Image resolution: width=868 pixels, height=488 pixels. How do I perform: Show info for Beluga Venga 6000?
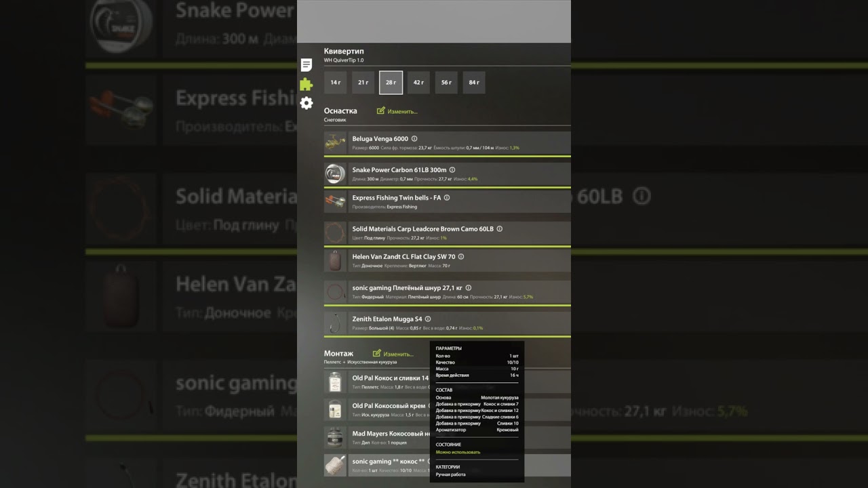pyautogui.click(x=414, y=139)
